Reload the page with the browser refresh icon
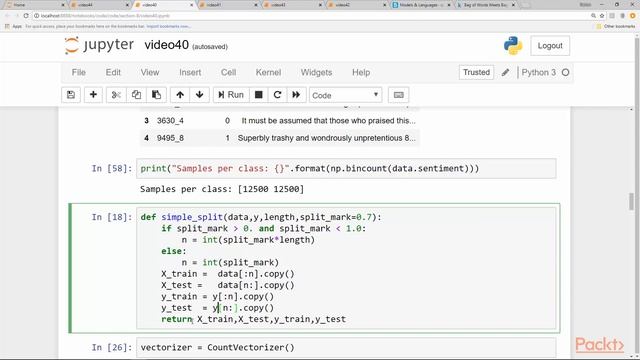The image size is (640, 360). [x=26, y=16]
